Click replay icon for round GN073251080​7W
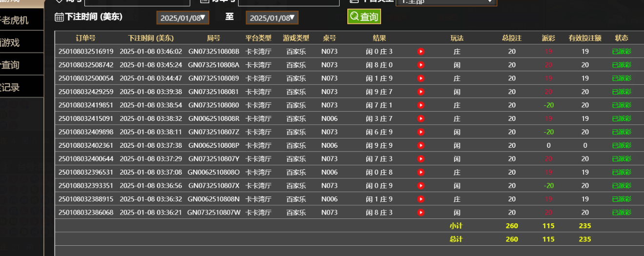 click(421, 213)
